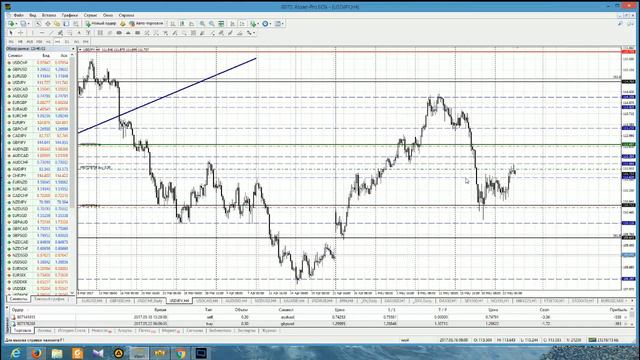The image size is (640, 360).
Task: Select the trendline drawing tool
Action: pos(51,33)
